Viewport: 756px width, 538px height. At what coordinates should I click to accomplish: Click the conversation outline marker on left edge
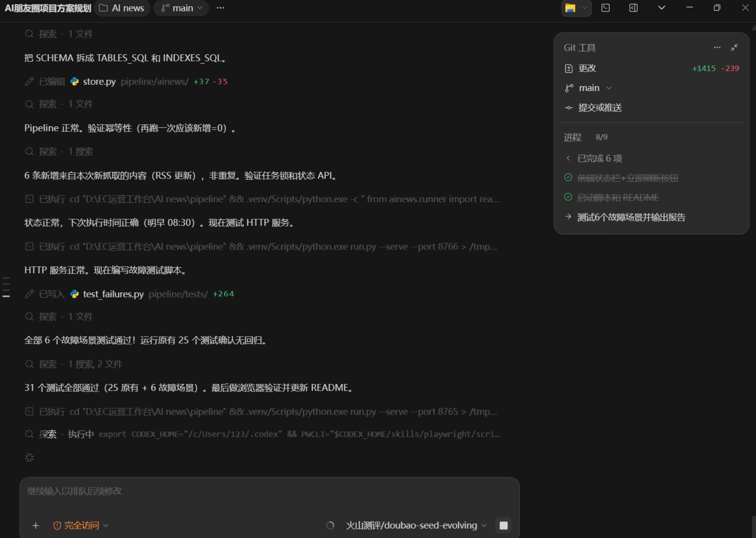coord(6,287)
